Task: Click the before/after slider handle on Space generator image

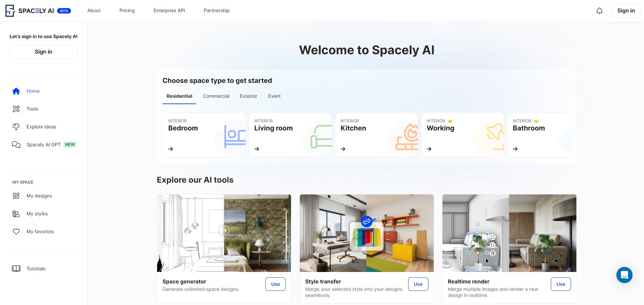Action: click(224, 231)
